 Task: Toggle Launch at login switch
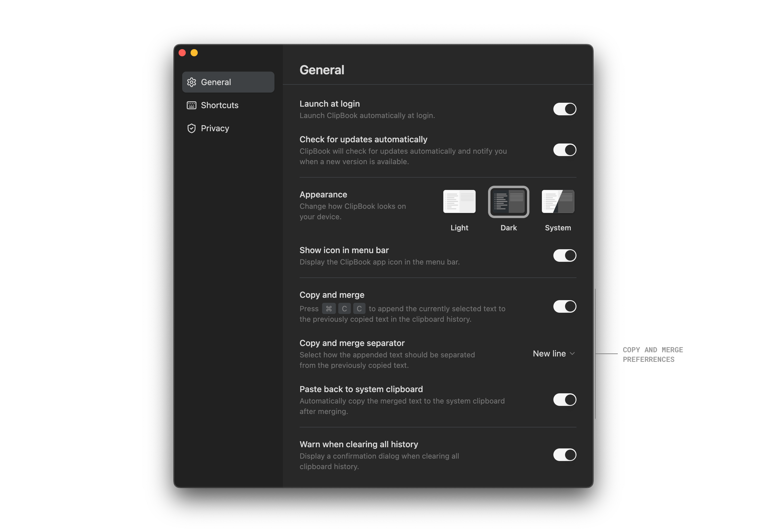(x=564, y=109)
